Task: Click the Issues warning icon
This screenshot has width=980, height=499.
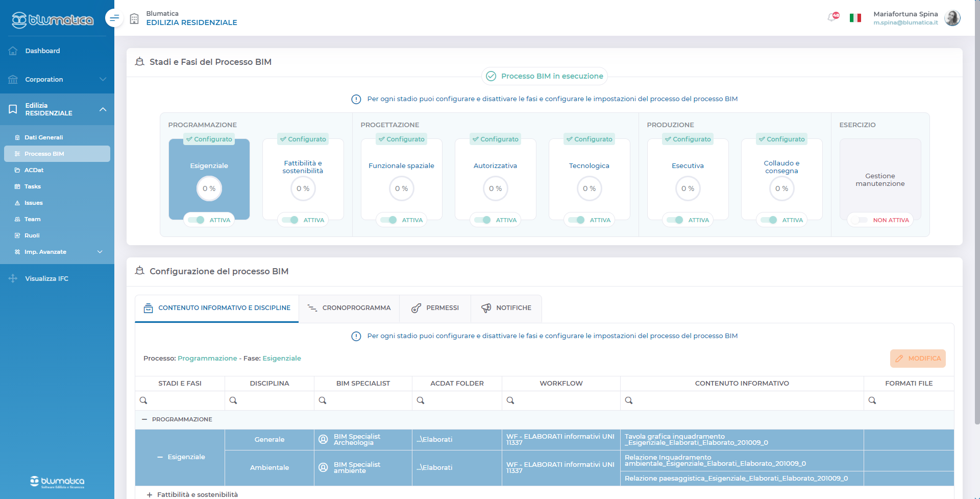Action: [17, 203]
